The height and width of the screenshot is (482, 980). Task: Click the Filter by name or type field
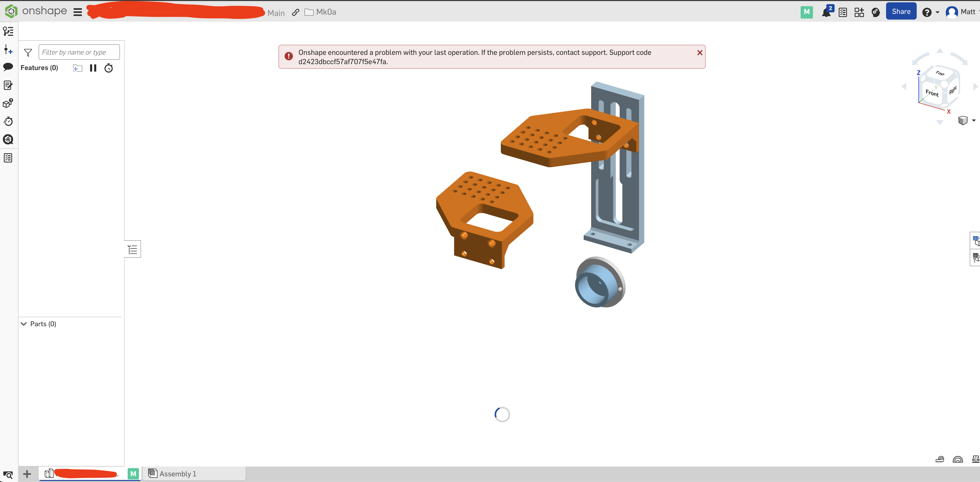(79, 52)
